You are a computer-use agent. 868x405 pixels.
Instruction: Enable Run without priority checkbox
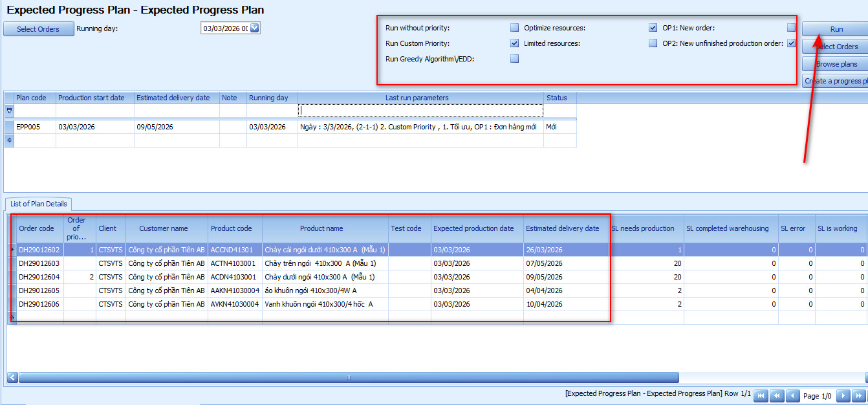tap(514, 28)
